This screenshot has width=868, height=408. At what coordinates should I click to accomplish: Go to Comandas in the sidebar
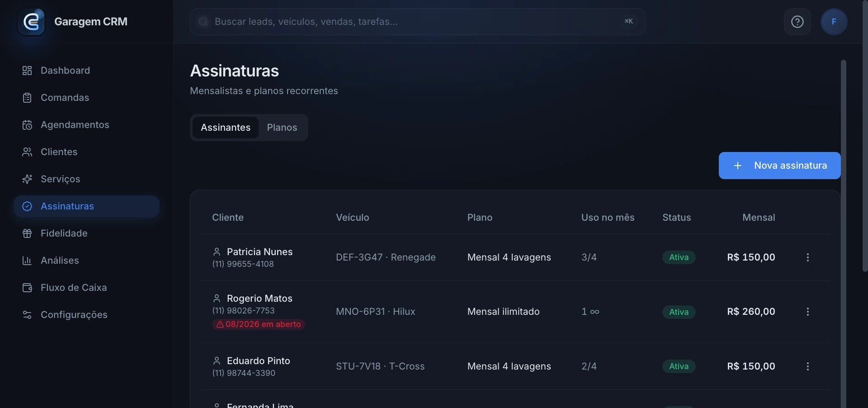click(86, 98)
